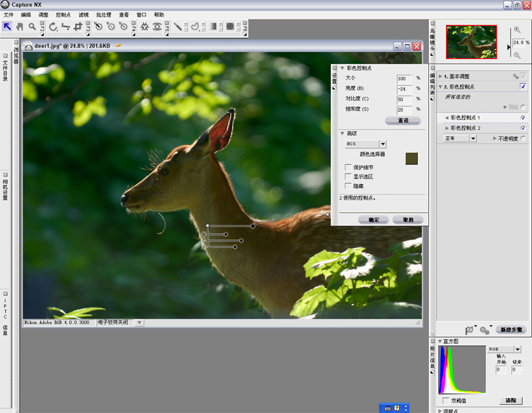Select the Zoom magnifier tool
Image resolution: width=532 pixels, height=413 pixels.
coord(32,26)
